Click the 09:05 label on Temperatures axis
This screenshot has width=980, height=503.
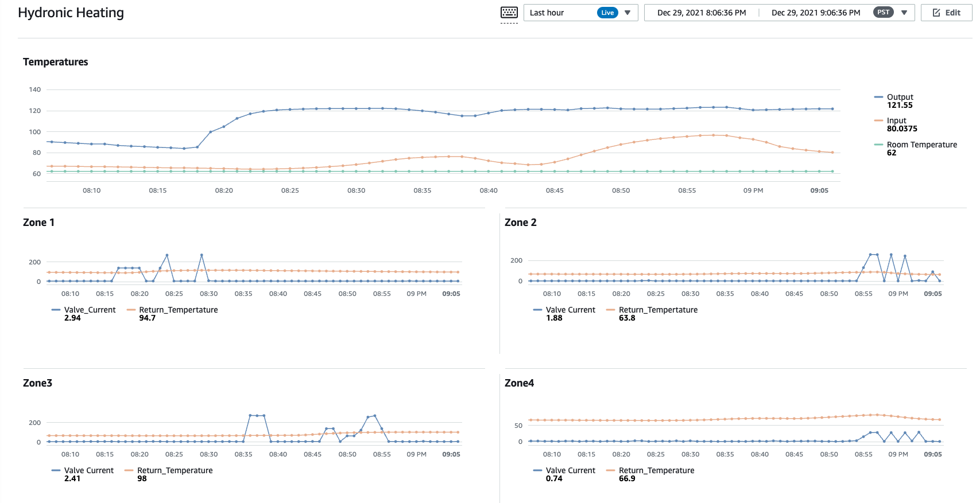click(819, 190)
